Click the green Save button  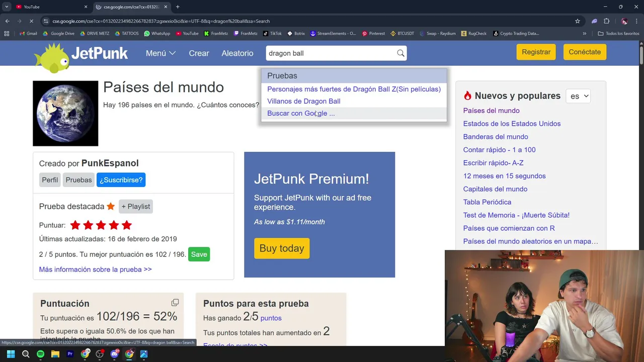click(x=199, y=254)
